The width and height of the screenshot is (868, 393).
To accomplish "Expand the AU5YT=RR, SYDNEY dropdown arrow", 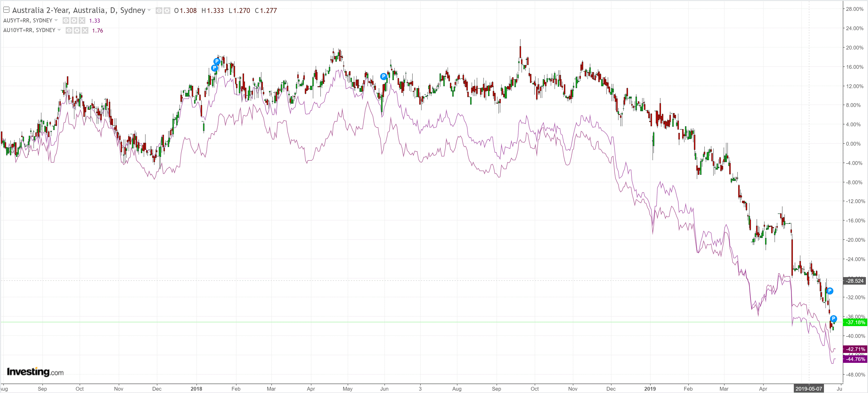I will [56, 20].
